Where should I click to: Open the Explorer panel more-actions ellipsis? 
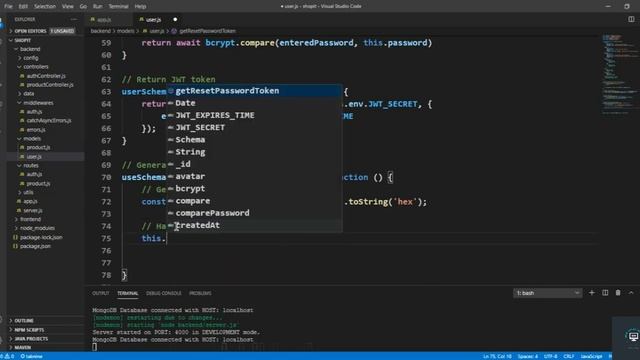tap(73, 19)
